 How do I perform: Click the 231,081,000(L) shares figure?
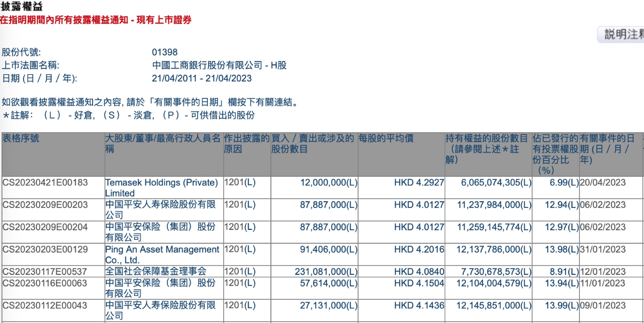326,271
